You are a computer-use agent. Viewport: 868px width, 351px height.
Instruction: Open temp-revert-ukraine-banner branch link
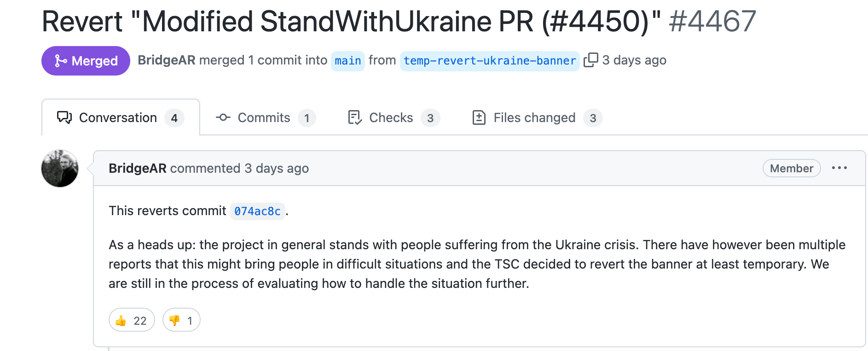489,61
